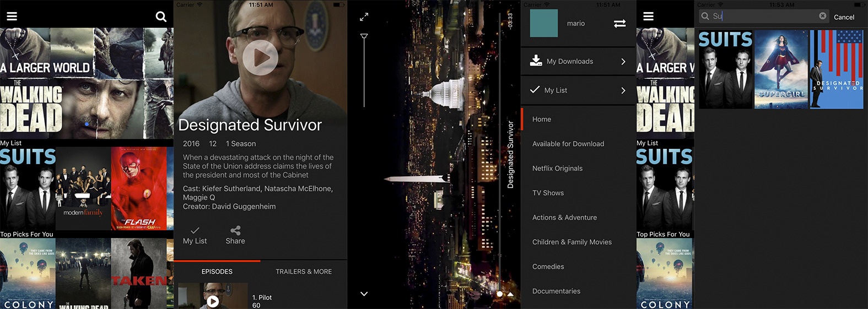Viewport: 868px width, 309px height.
Task: Cancel the search
Action: click(844, 17)
